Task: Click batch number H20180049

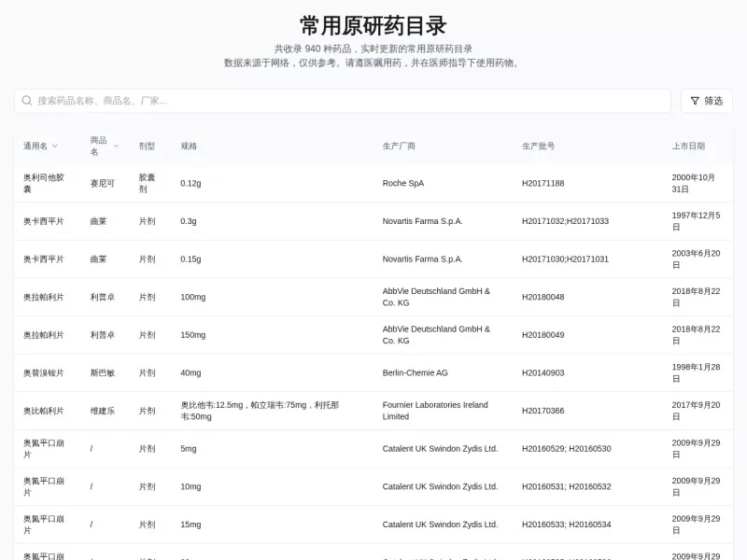Action: (x=543, y=335)
